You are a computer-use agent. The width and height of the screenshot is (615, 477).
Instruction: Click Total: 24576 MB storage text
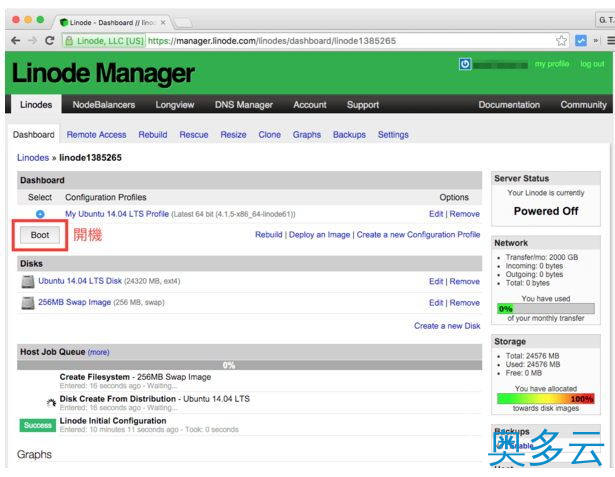(x=532, y=356)
